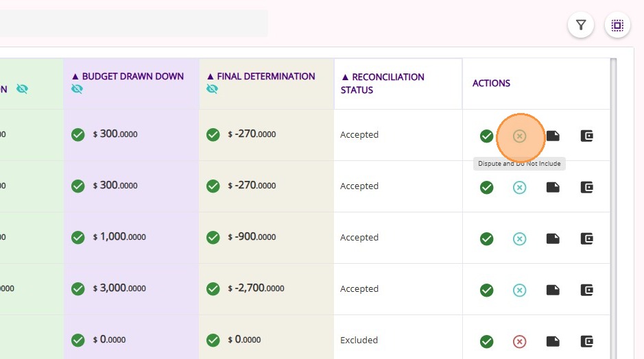Toggle visibility eye under Budget Drawn Down header
Viewport: 644px width, 359px height.
click(x=77, y=89)
